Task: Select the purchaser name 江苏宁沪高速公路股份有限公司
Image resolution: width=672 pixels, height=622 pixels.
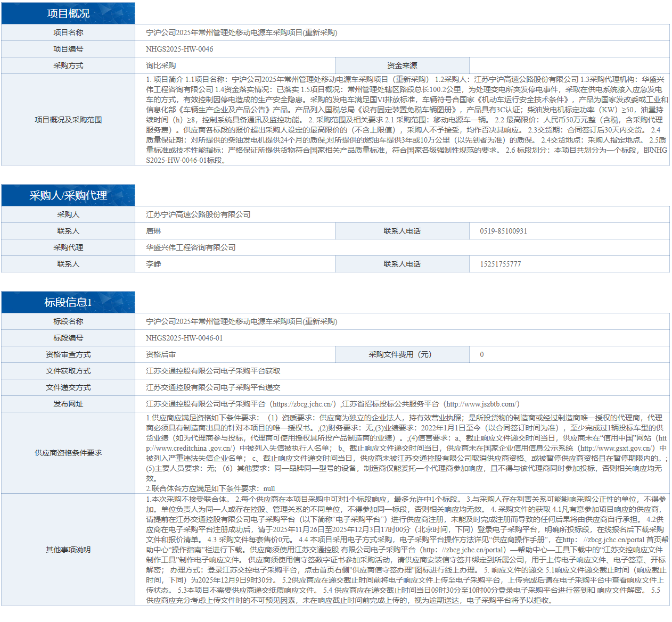Action: [x=198, y=215]
